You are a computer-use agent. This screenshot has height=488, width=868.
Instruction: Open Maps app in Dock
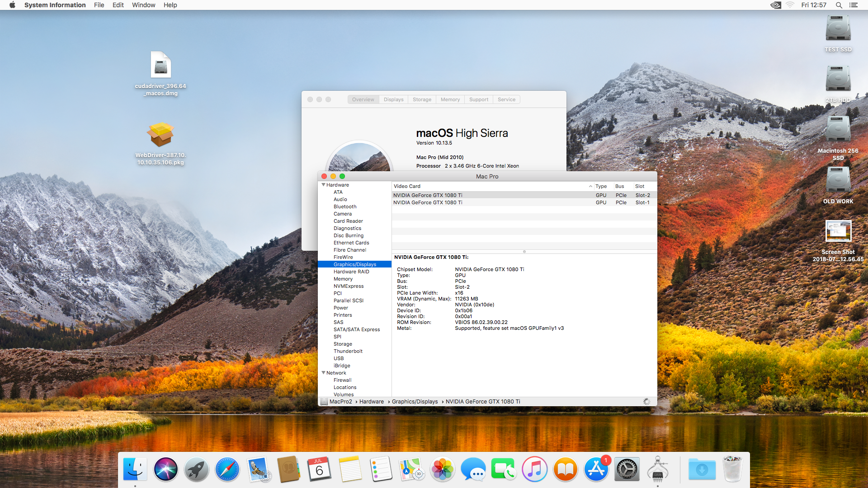click(412, 469)
